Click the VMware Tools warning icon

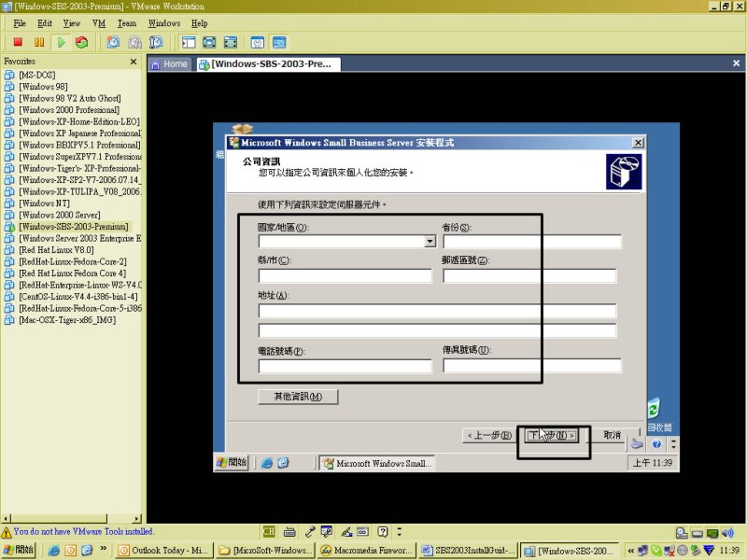[x=7, y=532]
